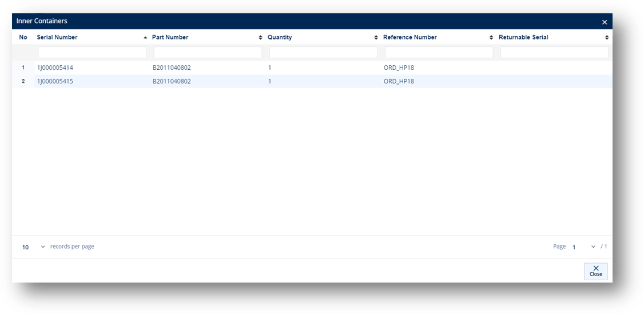The width and height of the screenshot is (644, 314).
Task: Click ORD_HP18 reference in row 2
Action: pos(399,81)
